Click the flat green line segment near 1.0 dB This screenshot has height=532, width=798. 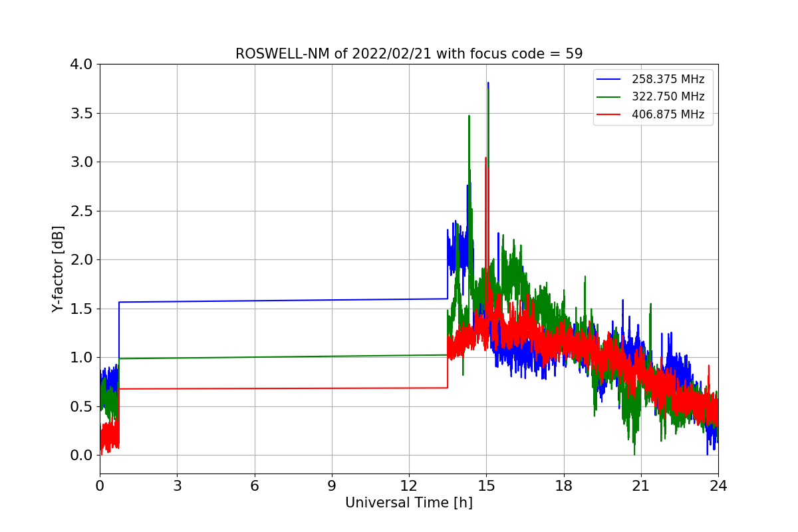[x=283, y=356]
